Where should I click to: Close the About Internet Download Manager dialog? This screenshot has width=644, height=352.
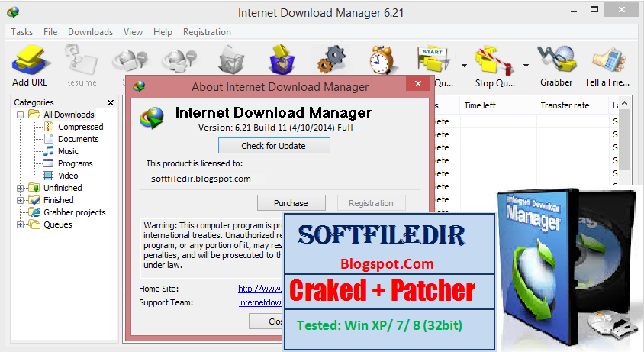coord(417,83)
